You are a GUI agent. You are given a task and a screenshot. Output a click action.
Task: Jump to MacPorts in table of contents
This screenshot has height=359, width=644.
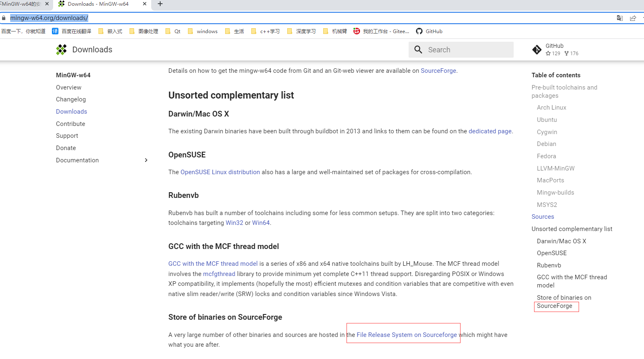(550, 180)
